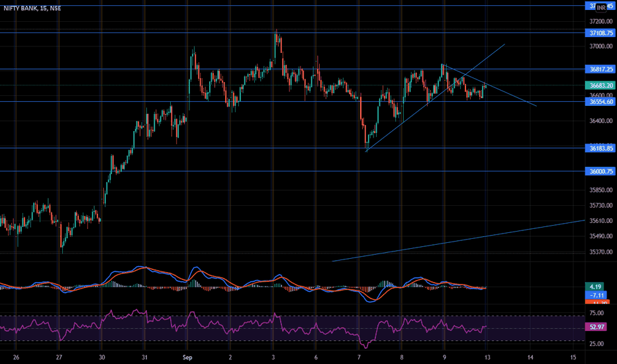Click date label 13 on time axis

coord(487,357)
